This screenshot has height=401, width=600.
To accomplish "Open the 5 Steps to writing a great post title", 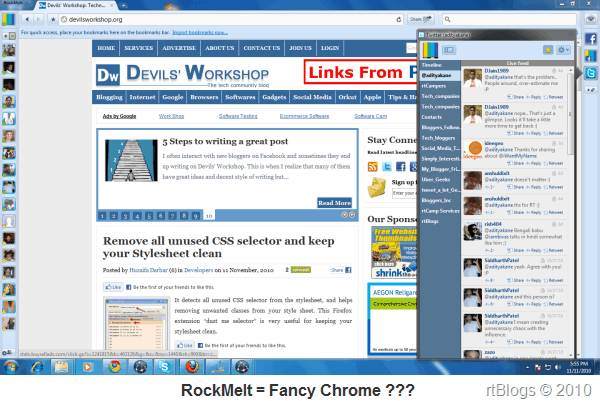I will [225, 141].
